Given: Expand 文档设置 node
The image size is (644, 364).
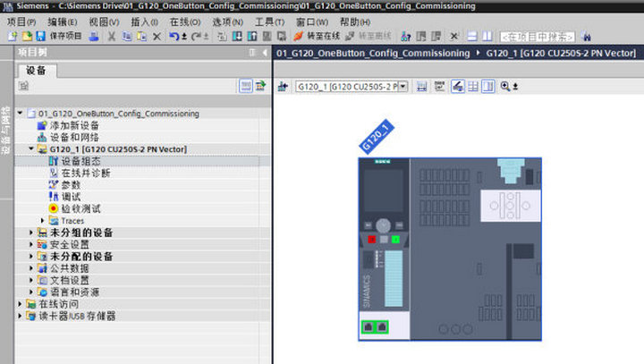Looking at the screenshot, I should pos(31,280).
